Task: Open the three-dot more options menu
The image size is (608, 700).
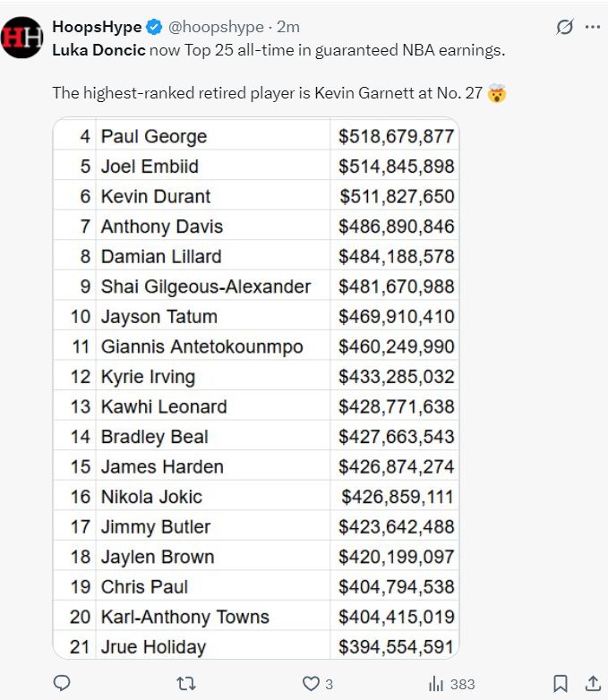Action: pyautogui.click(x=592, y=27)
